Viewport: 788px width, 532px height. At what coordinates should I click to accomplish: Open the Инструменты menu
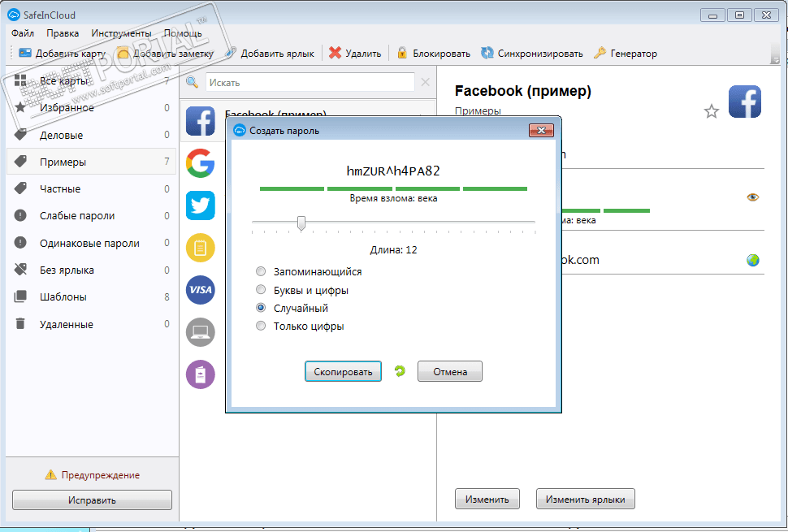pyautogui.click(x=121, y=33)
